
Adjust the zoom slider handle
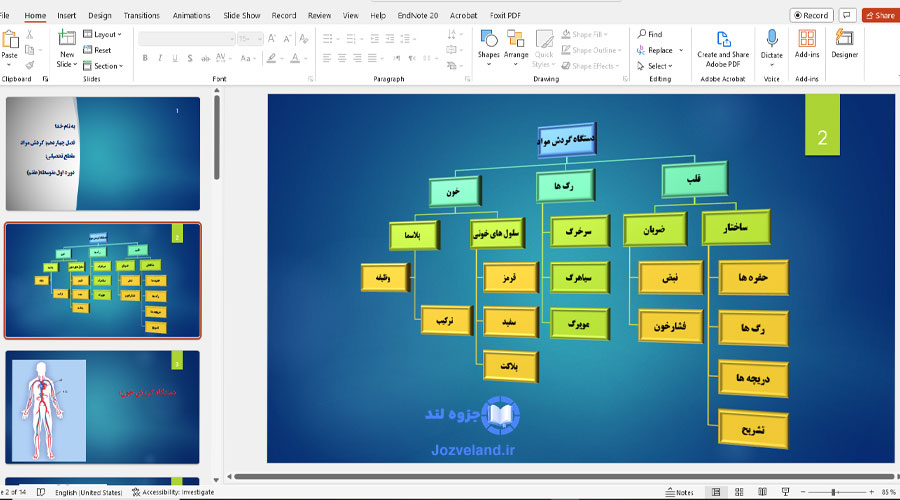(x=833, y=492)
